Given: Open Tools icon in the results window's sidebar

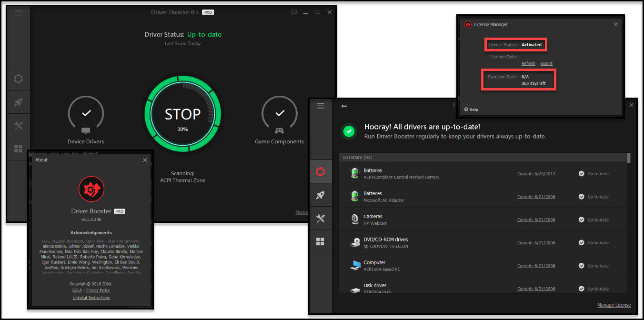Looking at the screenshot, I should coord(321,218).
